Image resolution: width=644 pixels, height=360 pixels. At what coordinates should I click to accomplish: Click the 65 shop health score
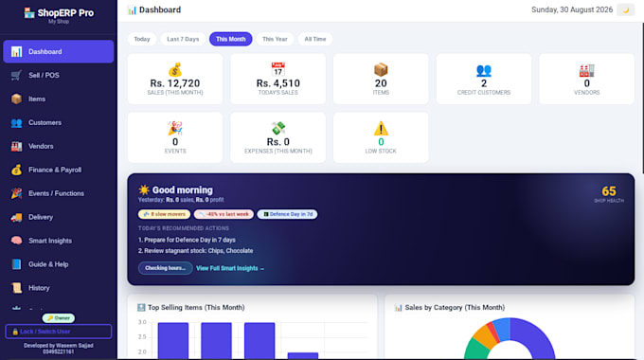point(609,191)
